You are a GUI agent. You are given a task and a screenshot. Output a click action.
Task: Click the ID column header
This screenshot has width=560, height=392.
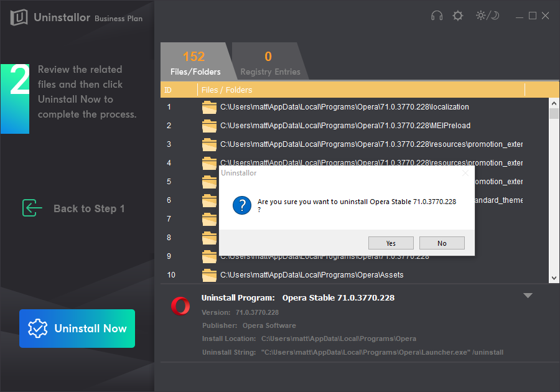coord(179,90)
